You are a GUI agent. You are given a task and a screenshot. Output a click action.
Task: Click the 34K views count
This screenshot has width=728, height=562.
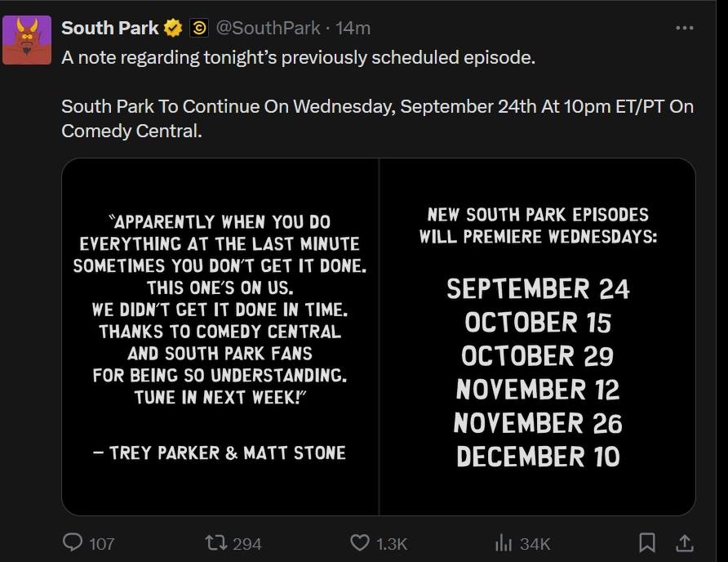pyautogui.click(x=535, y=543)
